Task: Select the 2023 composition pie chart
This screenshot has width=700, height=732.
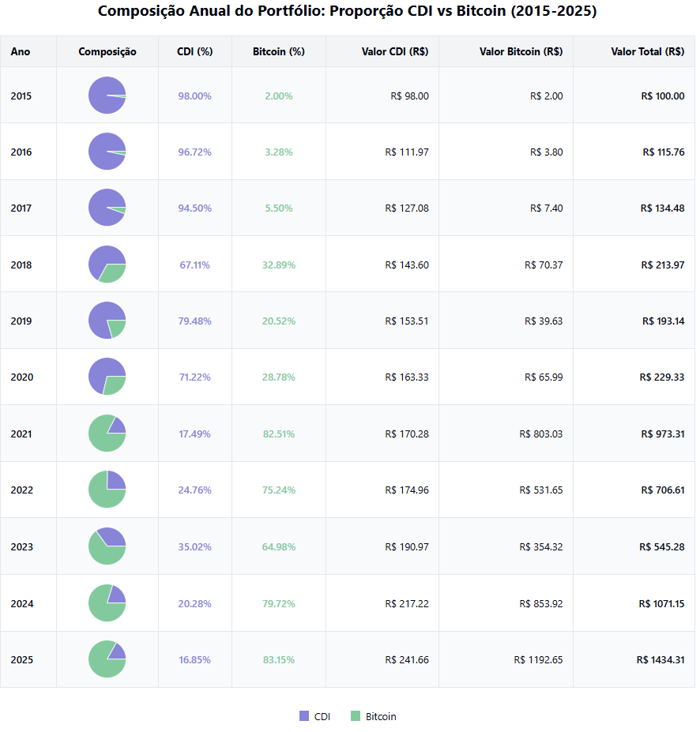Action: [107, 546]
